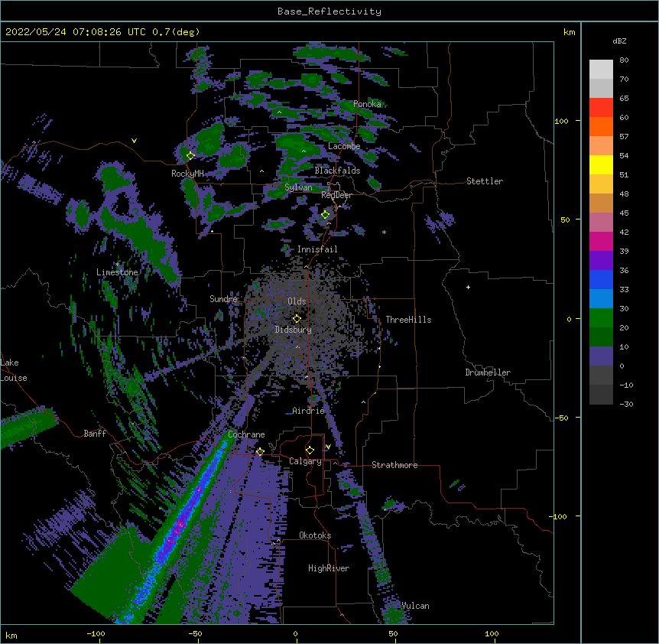Click the yellow v marker east of Calgary's diamond

(x=328, y=447)
